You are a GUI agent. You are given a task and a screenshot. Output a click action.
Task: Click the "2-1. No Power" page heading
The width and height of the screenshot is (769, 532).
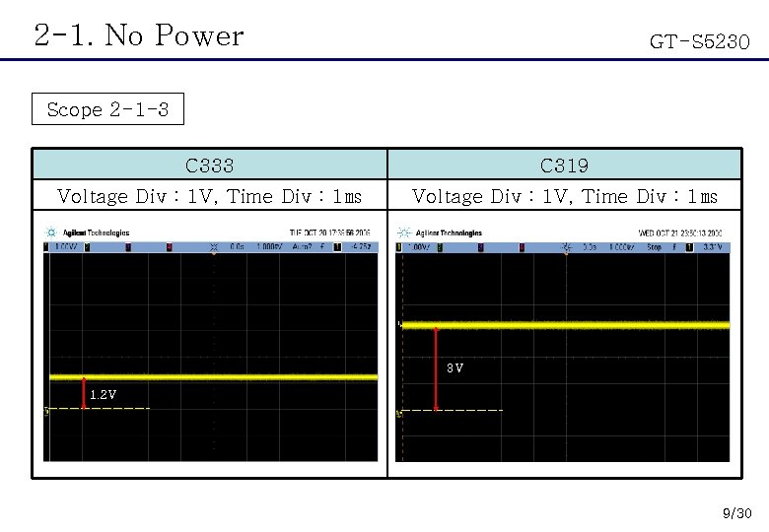[139, 35]
